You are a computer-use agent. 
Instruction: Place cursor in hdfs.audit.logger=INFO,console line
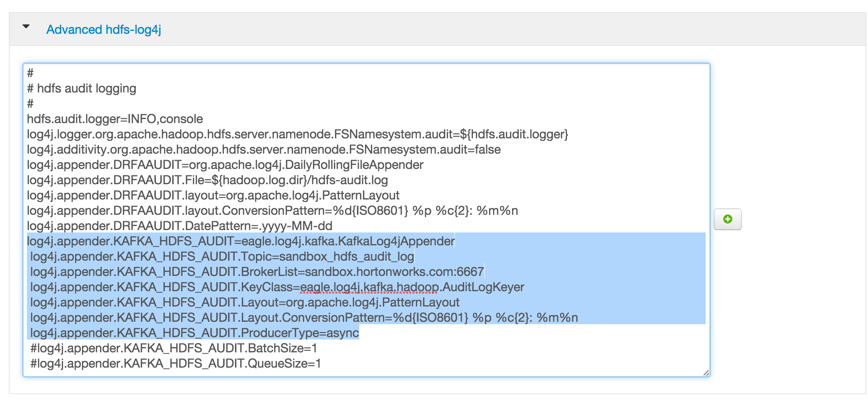point(115,119)
